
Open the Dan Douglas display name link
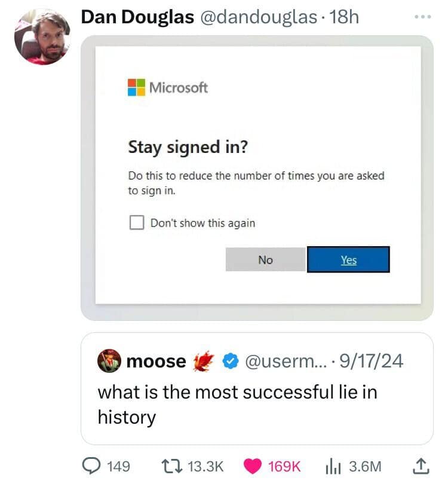pyautogui.click(x=137, y=17)
